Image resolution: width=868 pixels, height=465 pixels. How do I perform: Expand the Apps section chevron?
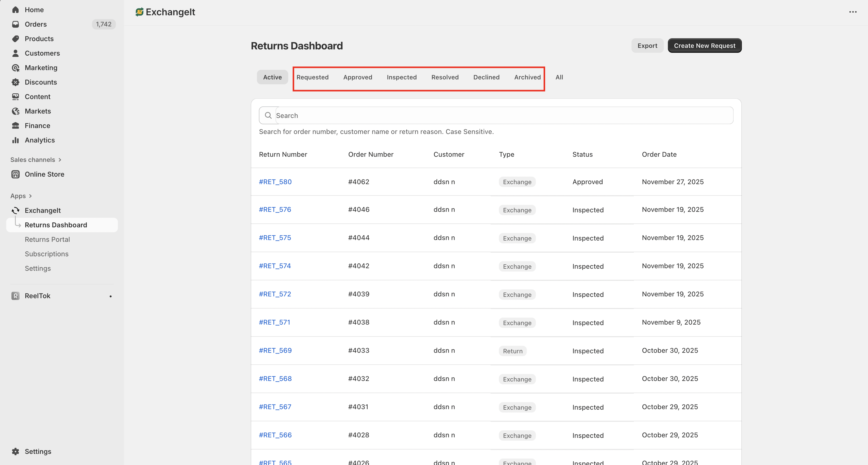30,196
